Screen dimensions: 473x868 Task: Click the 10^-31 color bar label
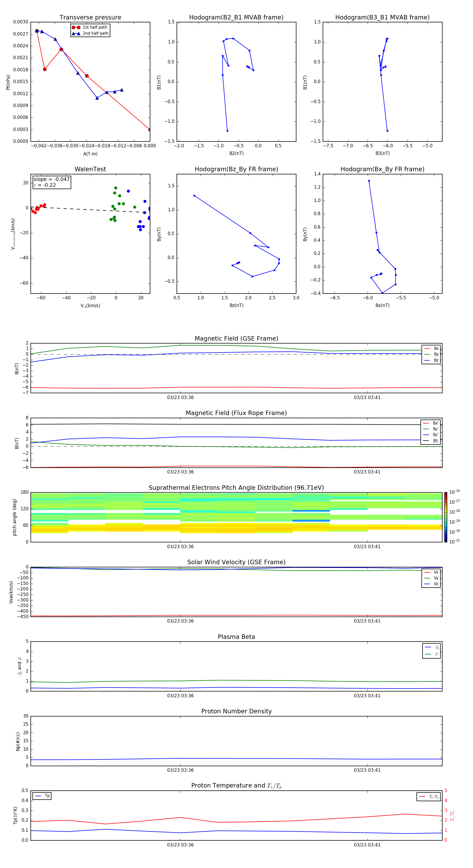[455, 542]
